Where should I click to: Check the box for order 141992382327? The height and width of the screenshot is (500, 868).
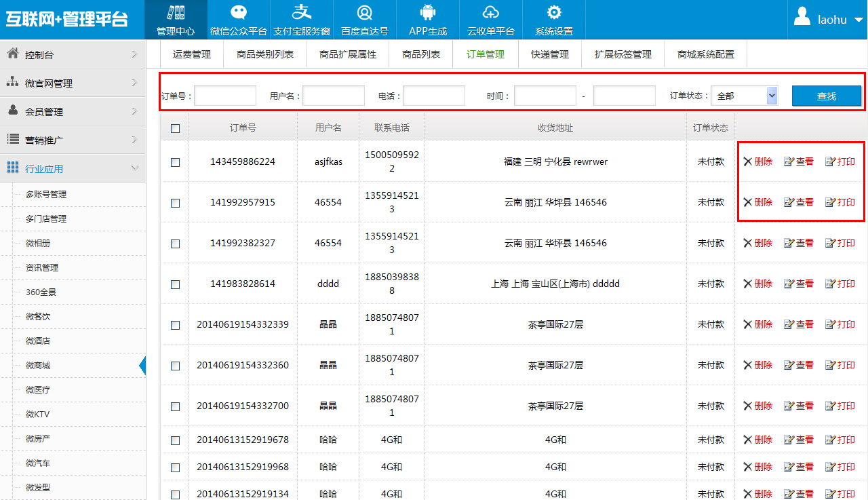(x=176, y=244)
